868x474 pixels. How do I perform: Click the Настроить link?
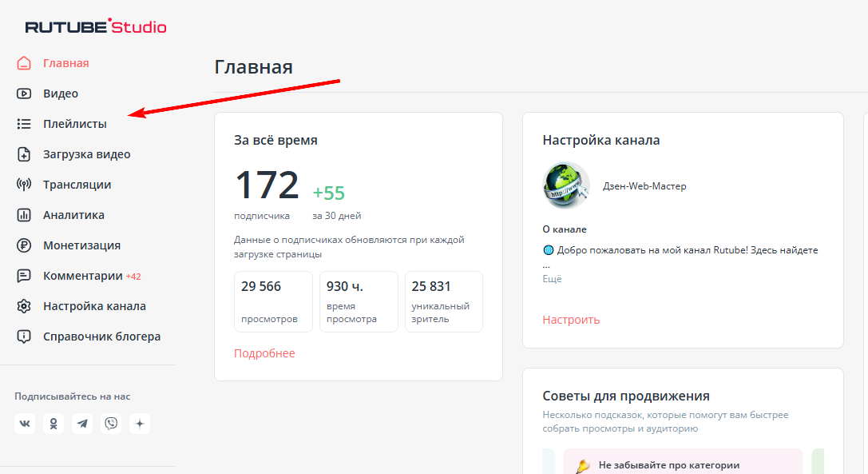[571, 320]
